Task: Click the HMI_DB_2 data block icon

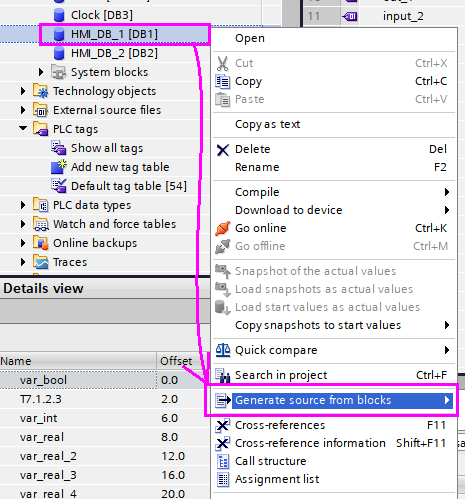Action: tap(59, 53)
